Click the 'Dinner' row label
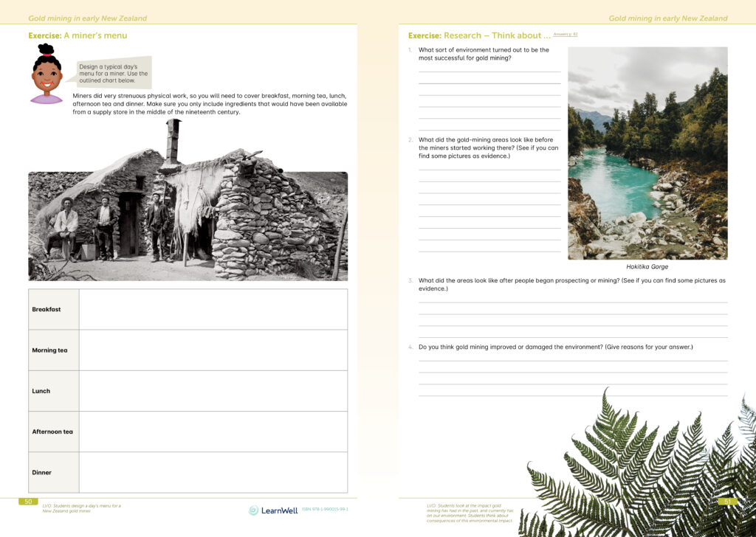 [41, 473]
